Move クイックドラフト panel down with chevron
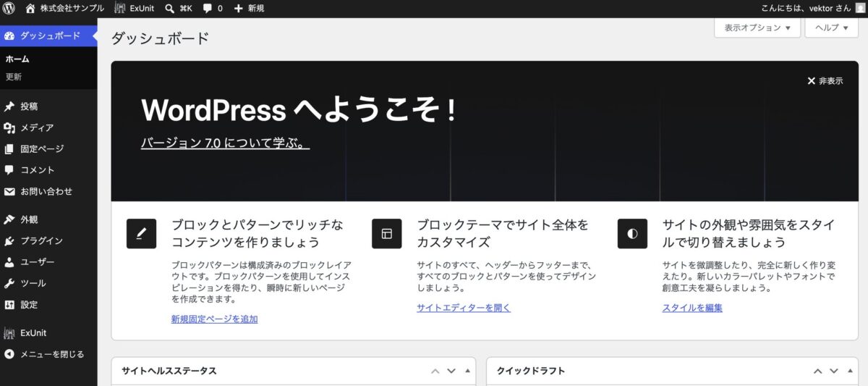This screenshot has width=868, height=386. point(834,371)
